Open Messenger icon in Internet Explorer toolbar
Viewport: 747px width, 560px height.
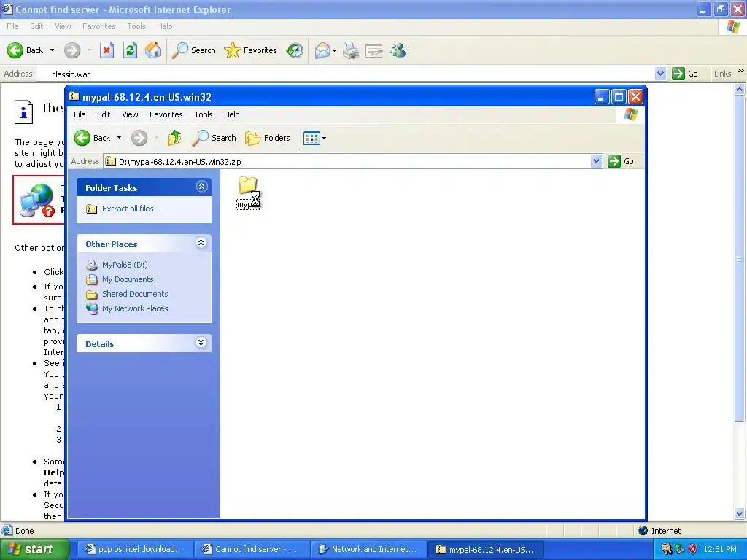coord(398,50)
